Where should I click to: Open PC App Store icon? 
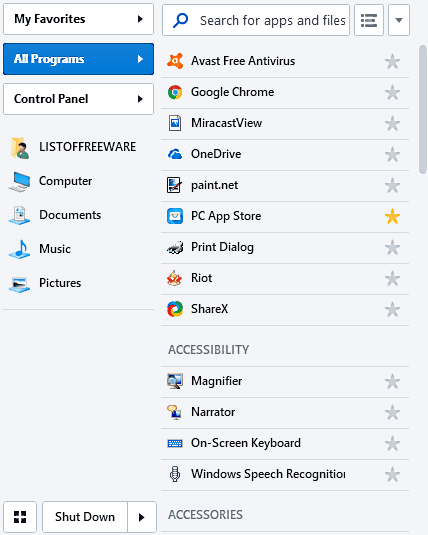pyautogui.click(x=175, y=216)
